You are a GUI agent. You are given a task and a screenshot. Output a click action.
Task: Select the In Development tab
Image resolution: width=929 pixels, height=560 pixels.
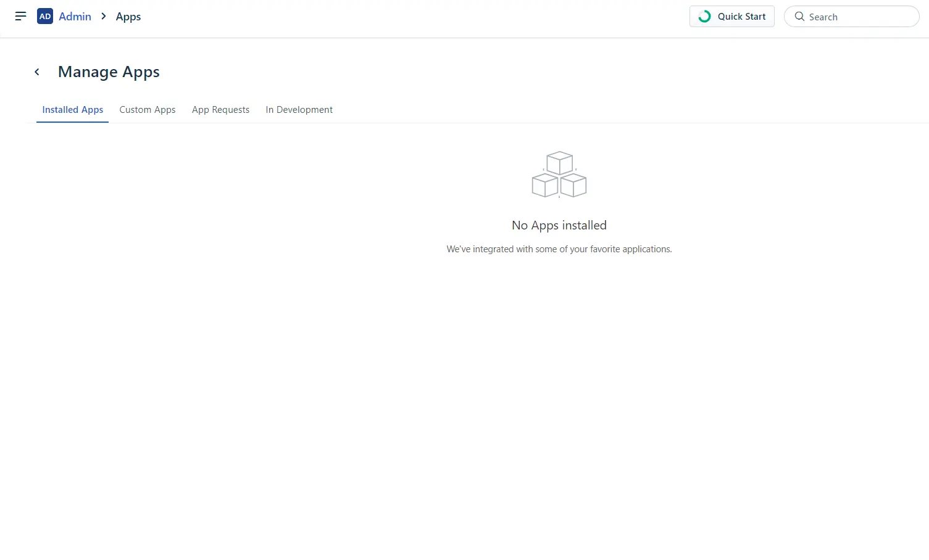coord(299,109)
